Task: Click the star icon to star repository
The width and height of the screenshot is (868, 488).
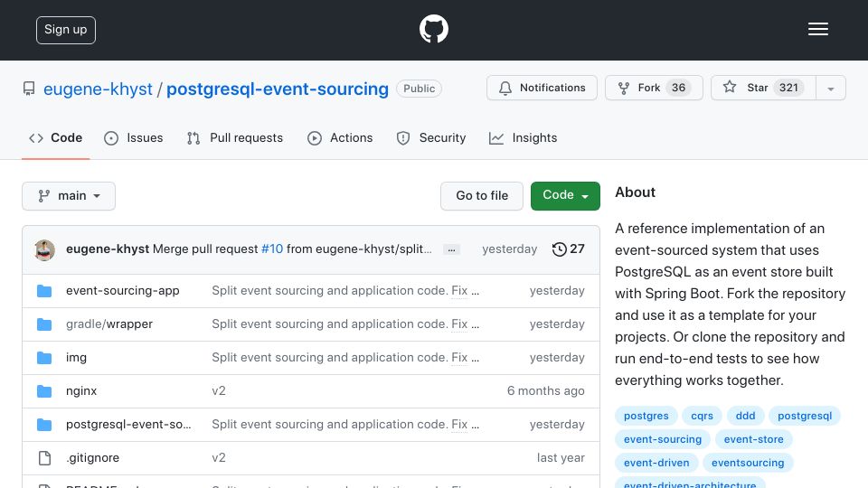Action: [730, 87]
